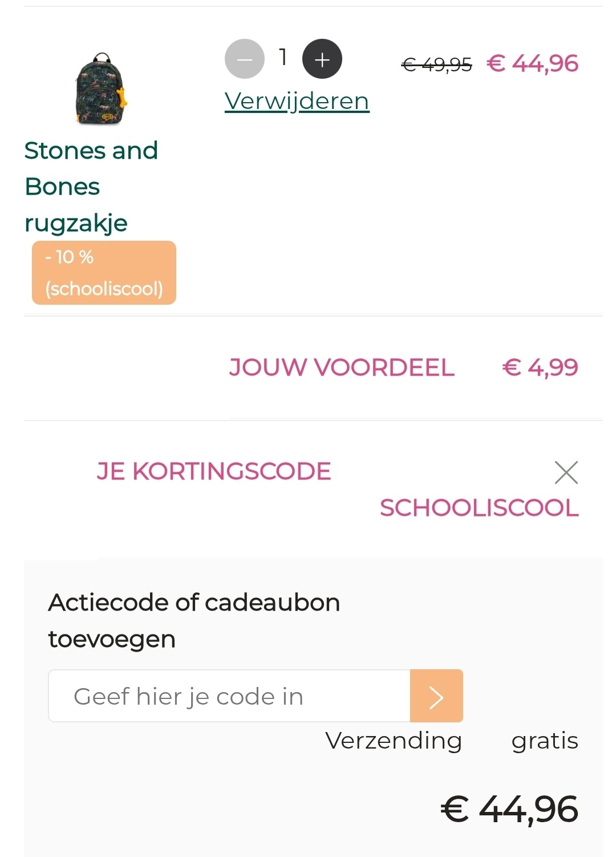The height and width of the screenshot is (857, 616).
Task: Expand the Actiecode of cadeaubon section
Action: click(x=194, y=620)
